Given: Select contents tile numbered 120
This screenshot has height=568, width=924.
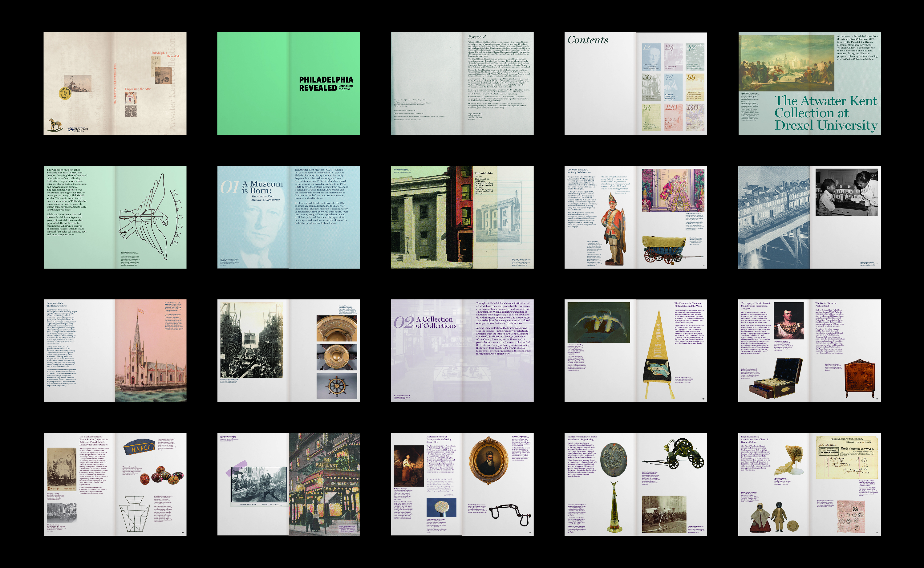Looking at the screenshot, I should (673, 117).
